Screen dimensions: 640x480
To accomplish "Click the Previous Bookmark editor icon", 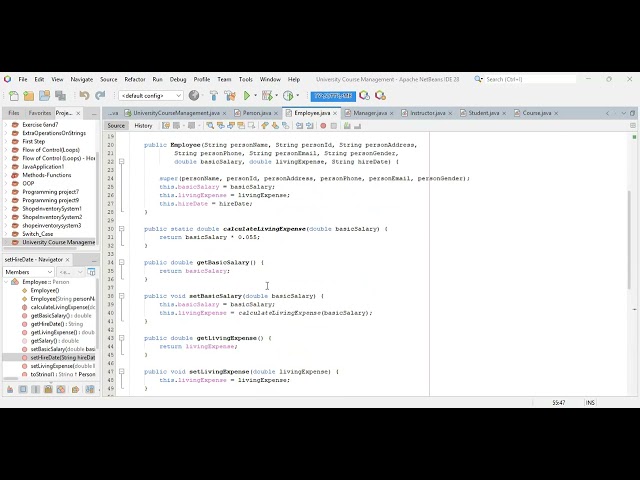I will pyautogui.click(x=265, y=126).
